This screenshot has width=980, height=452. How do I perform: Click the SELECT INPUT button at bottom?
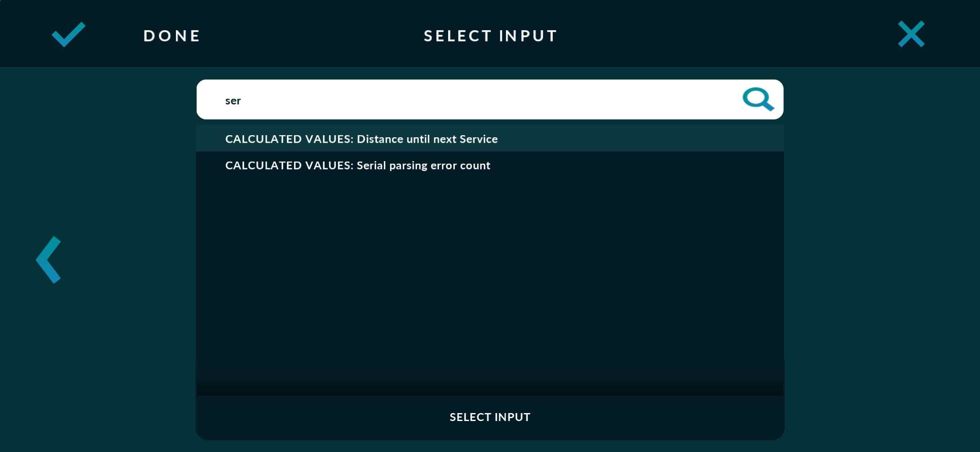click(490, 417)
